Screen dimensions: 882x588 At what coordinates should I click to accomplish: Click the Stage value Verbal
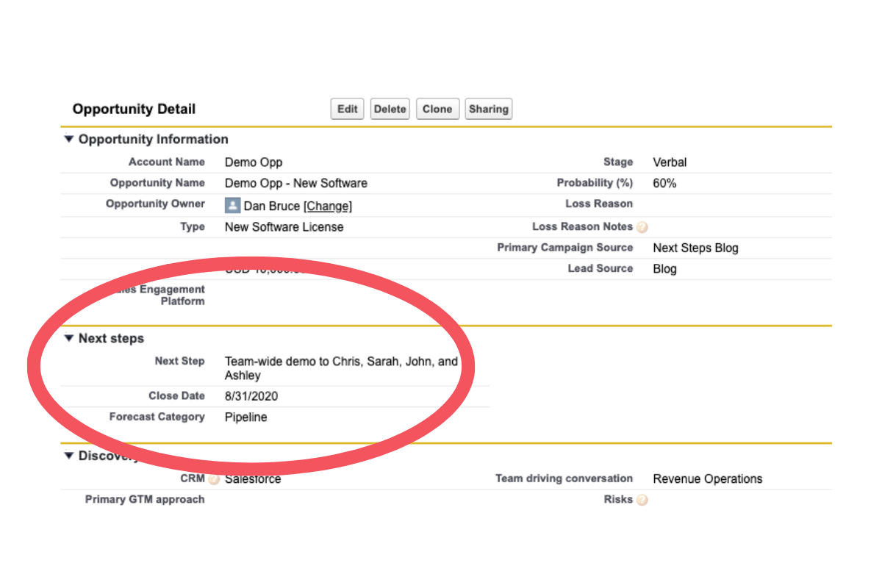[670, 162]
